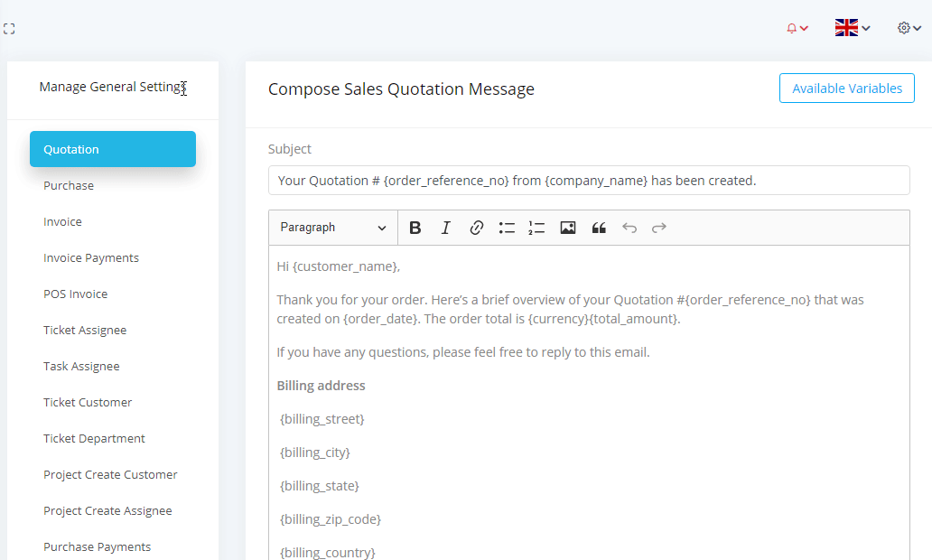Create a numbered list
The height and width of the screenshot is (560, 932).
click(536, 228)
